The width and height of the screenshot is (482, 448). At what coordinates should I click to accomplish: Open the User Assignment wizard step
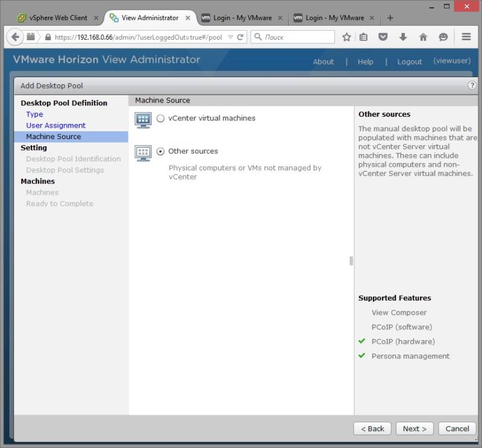(x=55, y=125)
